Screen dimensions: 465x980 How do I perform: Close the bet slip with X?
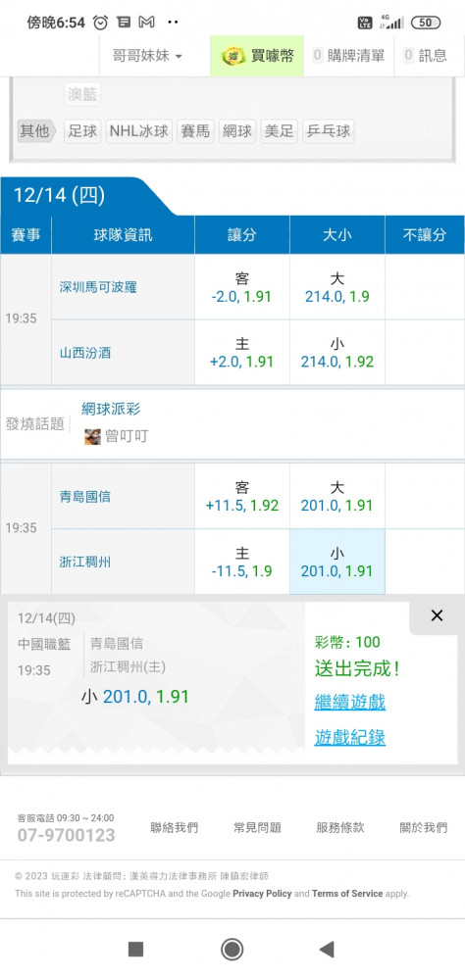tap(437, 615)
